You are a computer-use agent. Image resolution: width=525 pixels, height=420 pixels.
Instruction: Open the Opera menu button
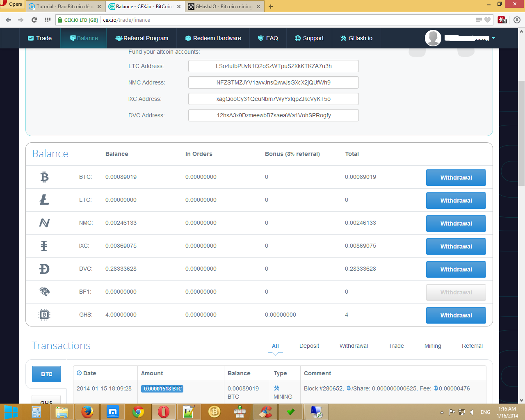(x=11, y=5)
